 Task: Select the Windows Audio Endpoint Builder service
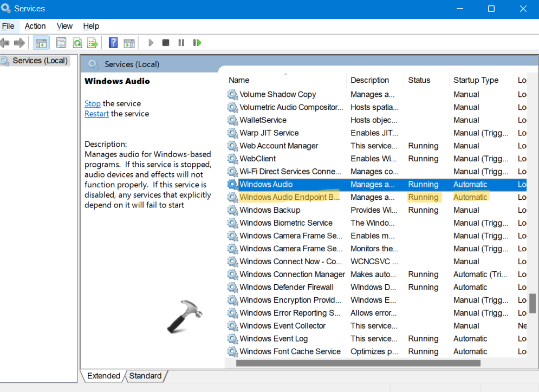pos(289,198)
